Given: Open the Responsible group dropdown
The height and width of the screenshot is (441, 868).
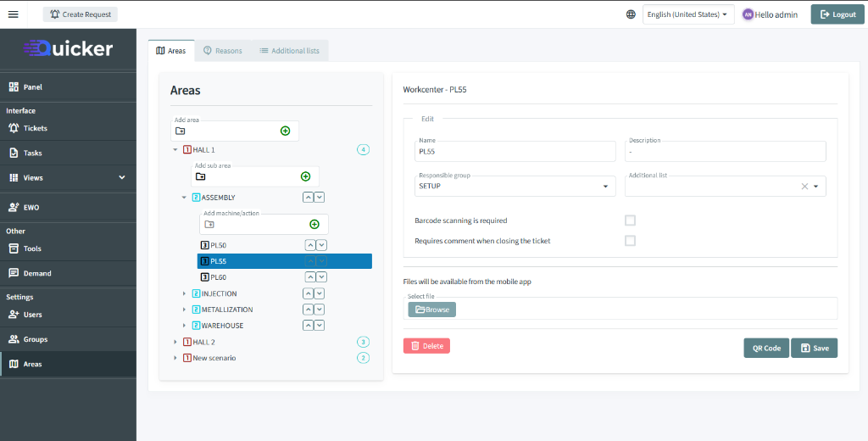Looking at the screenshot, I should point(515,187).
